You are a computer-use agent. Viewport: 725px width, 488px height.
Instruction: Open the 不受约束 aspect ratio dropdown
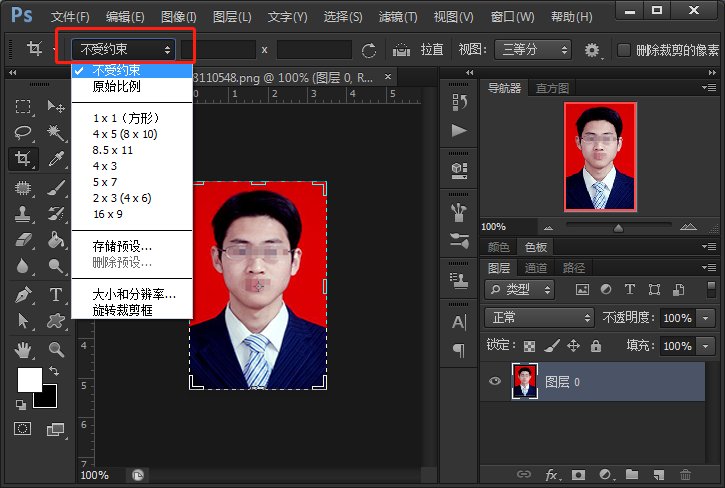click(x=123, y=49)
